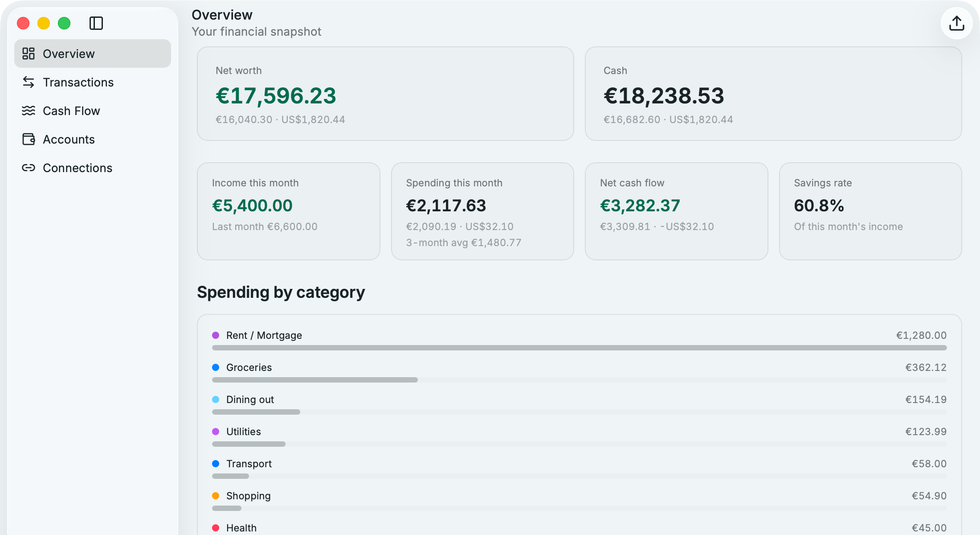Viewport: 980px width, 535px height.
Task: Open the Net cash flow card
Action: 677,211
